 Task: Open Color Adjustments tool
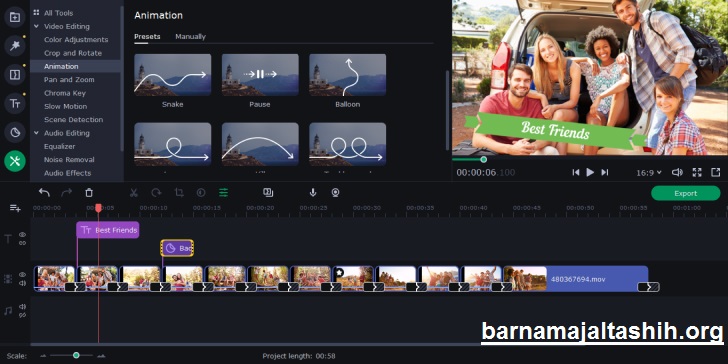[76, 40]
